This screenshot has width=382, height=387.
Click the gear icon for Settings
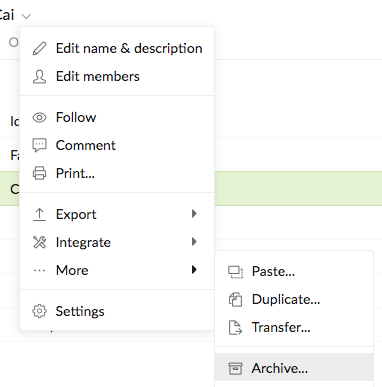[x=39, y=311]
